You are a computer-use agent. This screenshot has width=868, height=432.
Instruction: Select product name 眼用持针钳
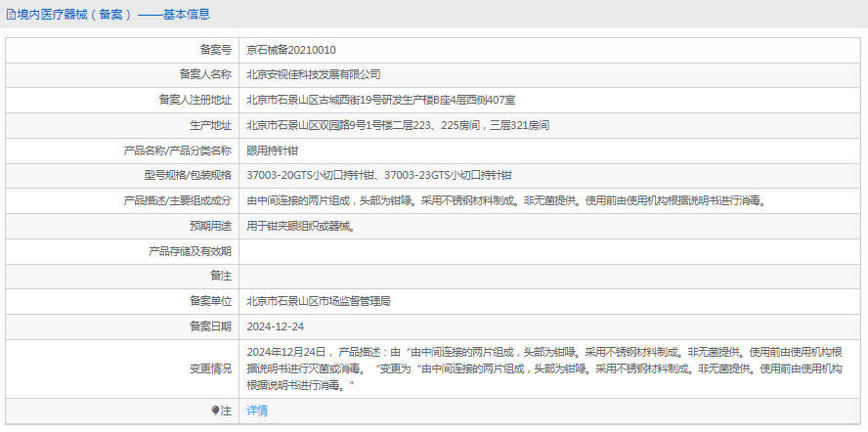273,151
